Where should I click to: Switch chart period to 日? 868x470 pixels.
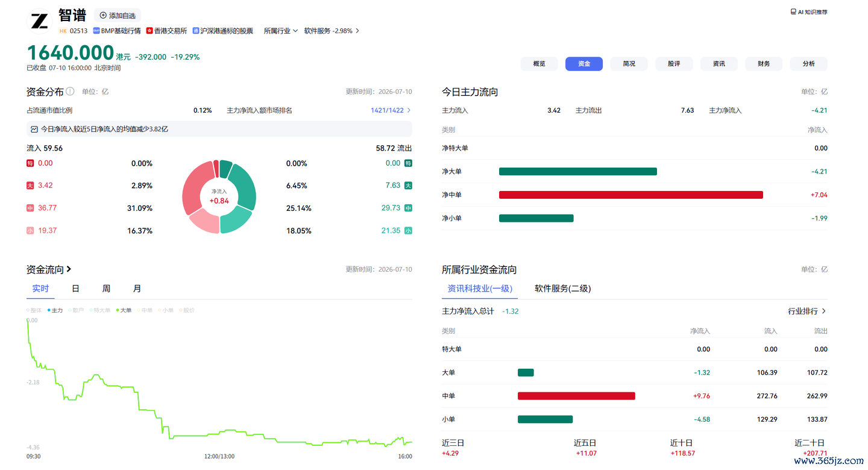75,289
